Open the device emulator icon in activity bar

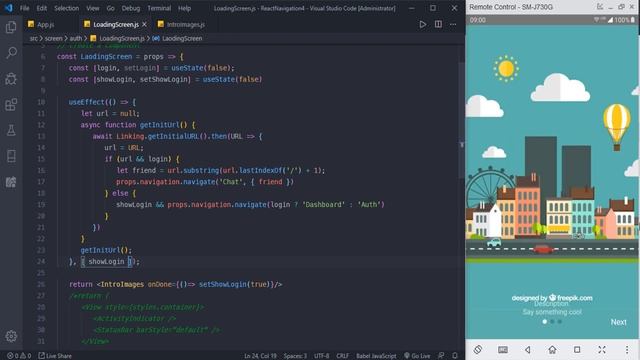(x=11, y=156)
